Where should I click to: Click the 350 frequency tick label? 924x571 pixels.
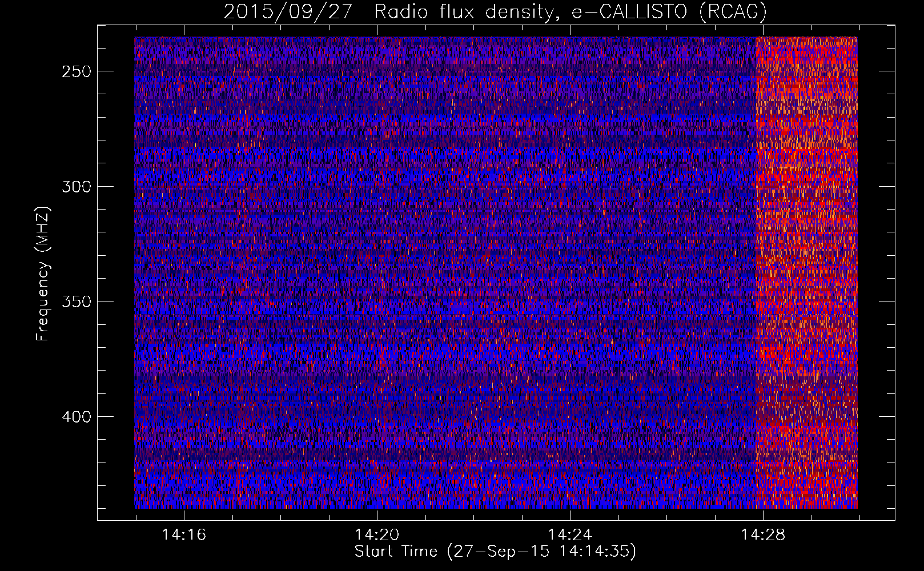pyautogui.click(x=77, y=301)
